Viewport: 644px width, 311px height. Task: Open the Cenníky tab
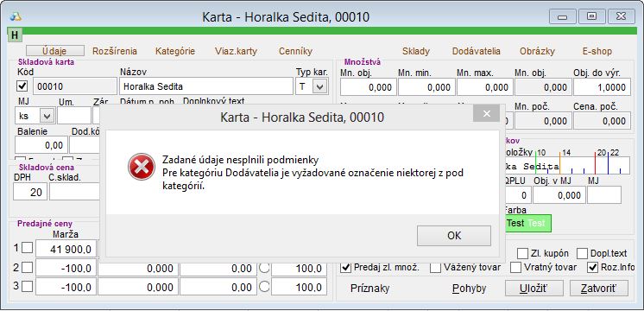295,51
